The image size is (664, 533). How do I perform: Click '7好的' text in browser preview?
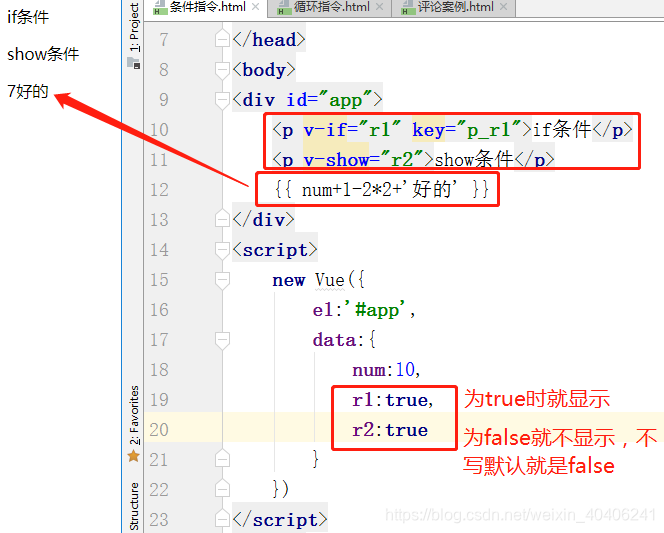click(x=28, y=91)
